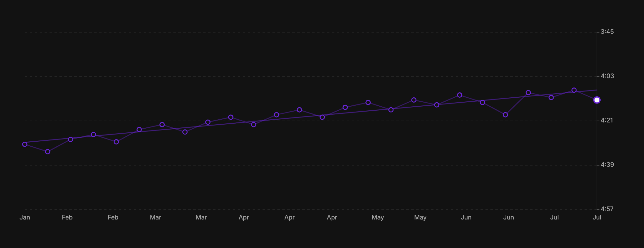Click the first Jun x-axis label
Viewport: 644px width, 248px height.
click(466, 217)
